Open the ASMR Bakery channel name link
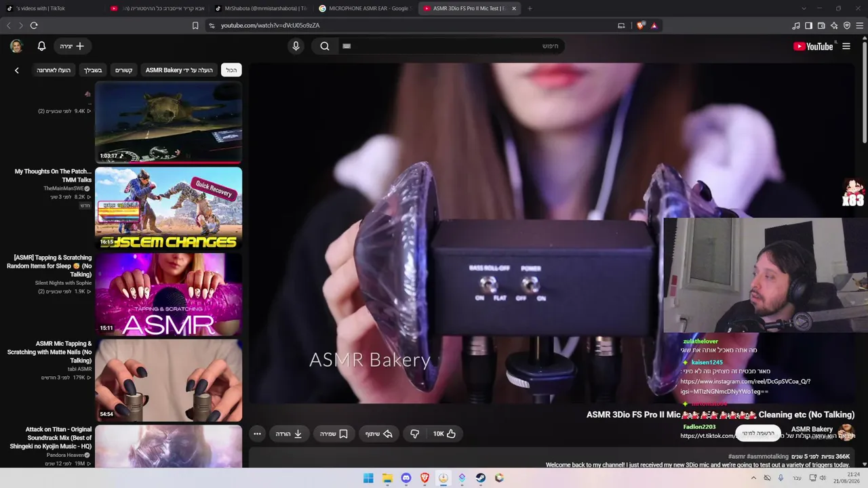The height and width of the screenshot is (488, 868). (x=812, y=429)
